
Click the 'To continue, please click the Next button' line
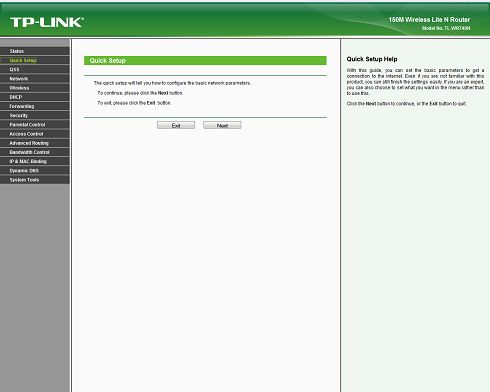click(x=140, y=93)
